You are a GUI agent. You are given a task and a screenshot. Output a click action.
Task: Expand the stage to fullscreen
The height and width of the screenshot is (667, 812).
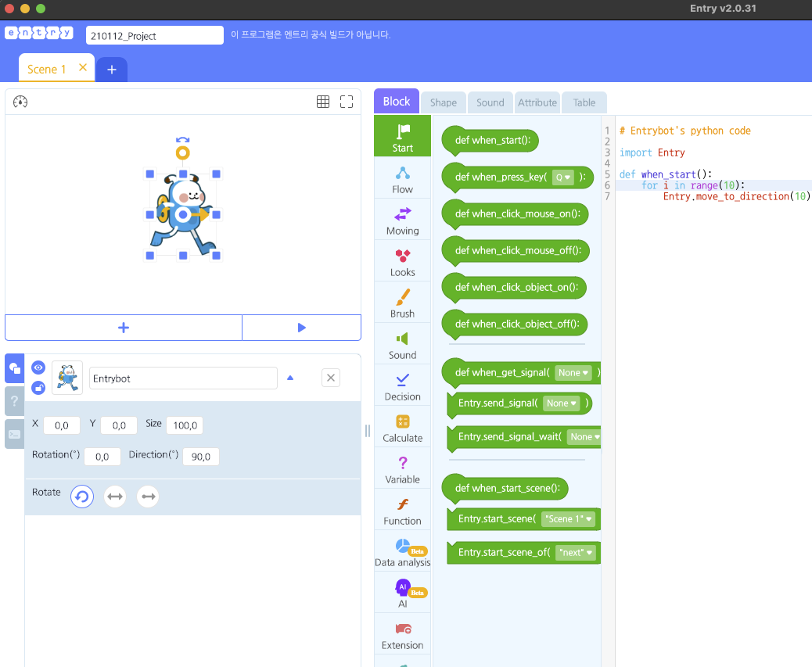pos(347,102)
